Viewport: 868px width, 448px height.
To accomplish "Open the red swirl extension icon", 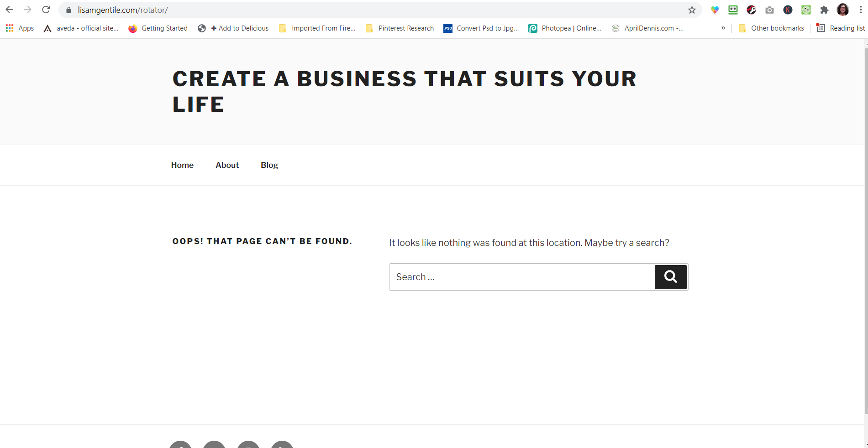I will pyautogui.click(x=751, y=10).
